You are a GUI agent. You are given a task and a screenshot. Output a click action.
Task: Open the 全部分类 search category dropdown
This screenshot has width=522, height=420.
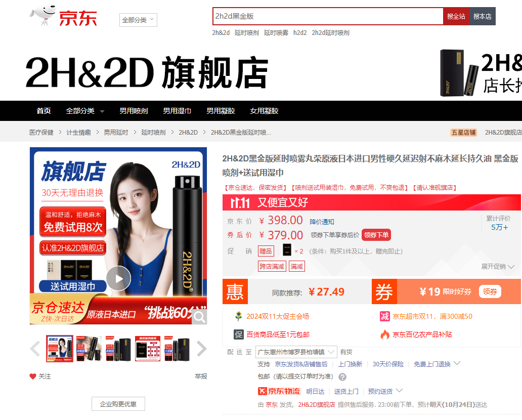[x=138, y=20]
